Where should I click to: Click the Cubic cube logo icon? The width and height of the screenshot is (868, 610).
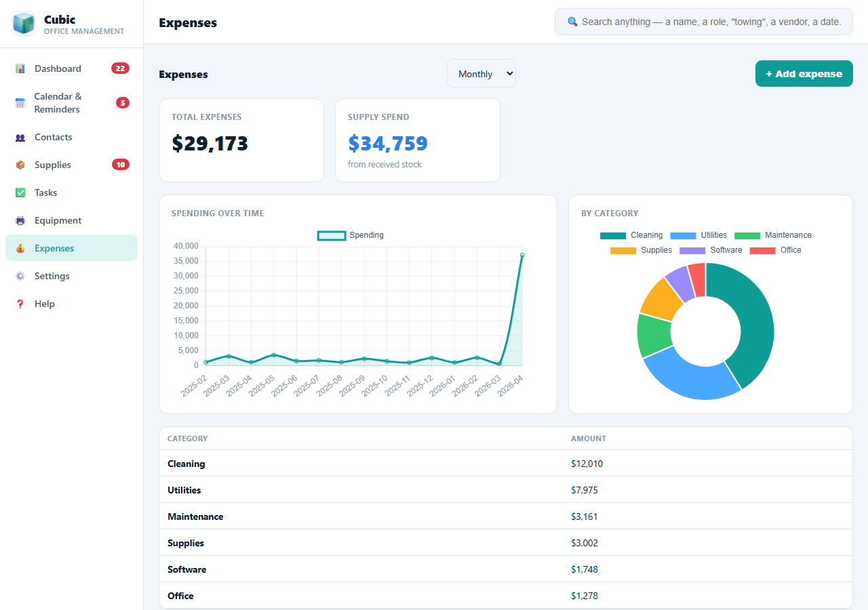click(x=24, y=24)
